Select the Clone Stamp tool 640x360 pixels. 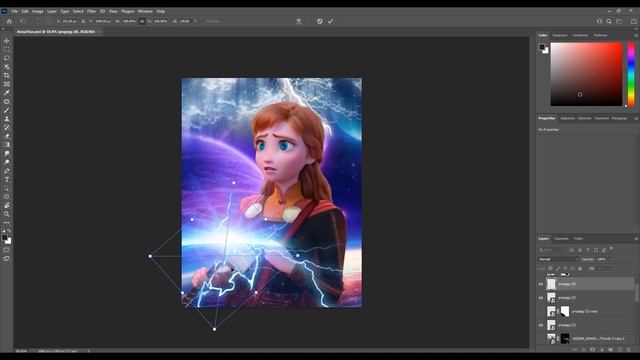click(x=7, y=119)
